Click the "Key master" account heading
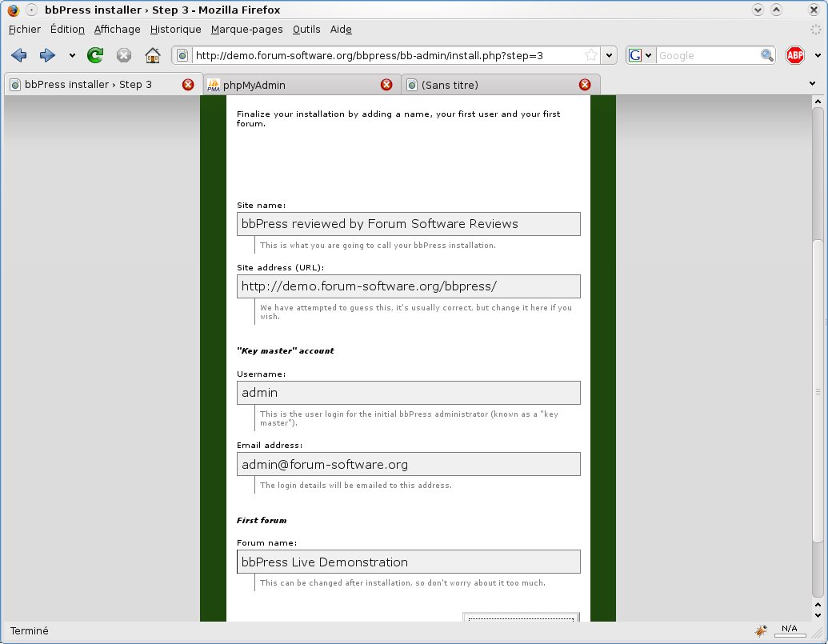The width and height of the screenshot is (828, 644). 285,350
